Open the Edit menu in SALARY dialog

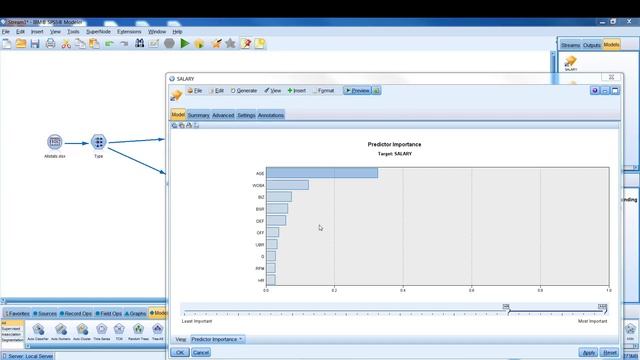coord(216,91)
